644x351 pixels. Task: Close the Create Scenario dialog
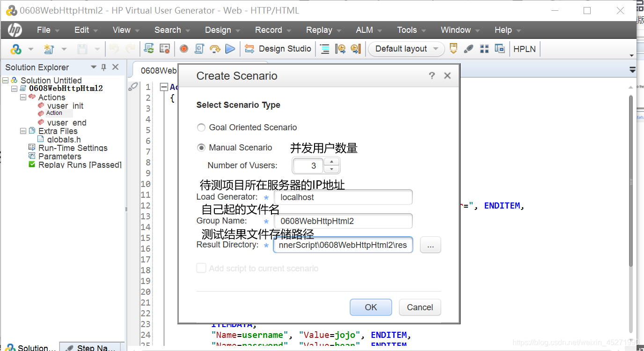pyautogui.click(x=447, y=76)
